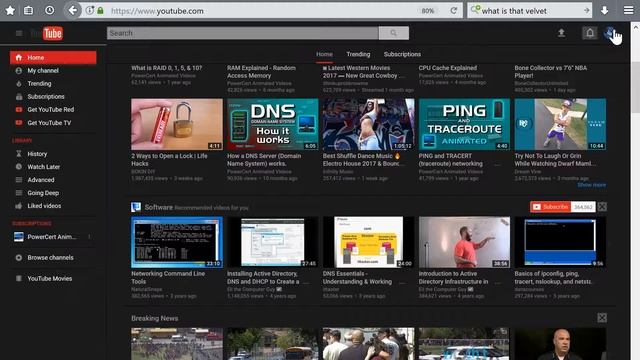The height and width of the screenshot is (360, 640).
Task: Open the PING and TRACEROUTE thumbnail
Action: point(464,124)
